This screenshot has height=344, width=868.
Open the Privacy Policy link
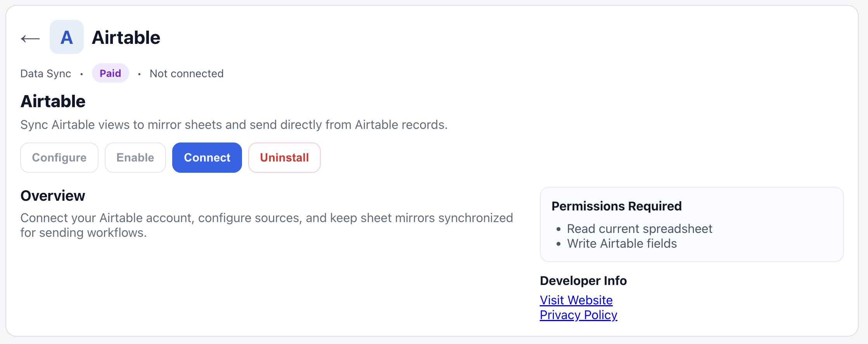[x=579, y=315]
